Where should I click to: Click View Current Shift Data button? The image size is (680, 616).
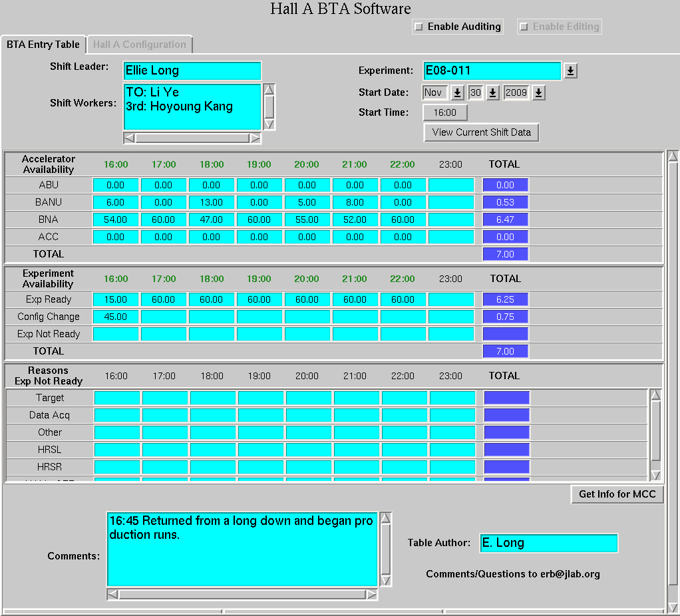(x=481, y=132)
